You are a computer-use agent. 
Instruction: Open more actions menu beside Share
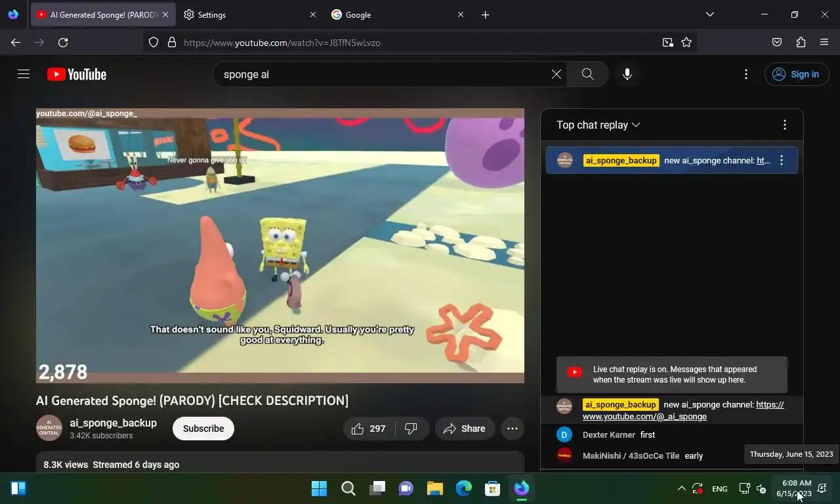coord(513,429)
